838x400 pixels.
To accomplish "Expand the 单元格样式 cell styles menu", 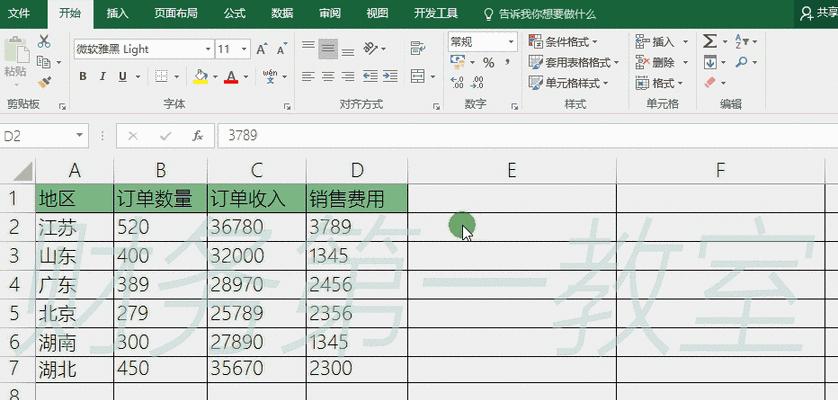I will tap(568, 83).
